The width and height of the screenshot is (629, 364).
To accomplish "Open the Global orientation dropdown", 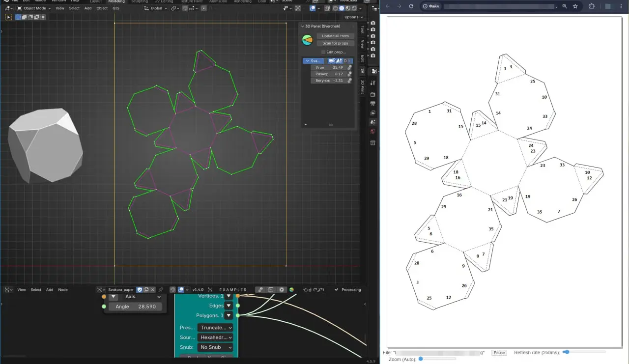I will click(x=155, y=8).
